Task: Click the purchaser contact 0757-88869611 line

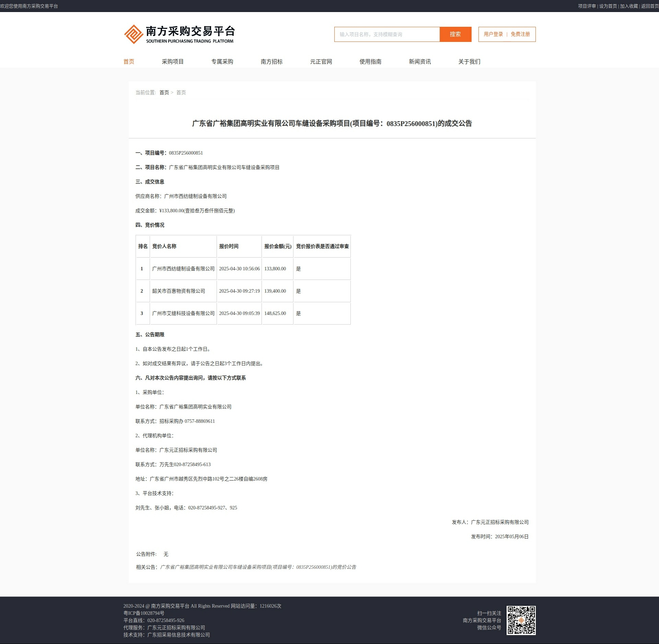Action: (x=175, y=421)
